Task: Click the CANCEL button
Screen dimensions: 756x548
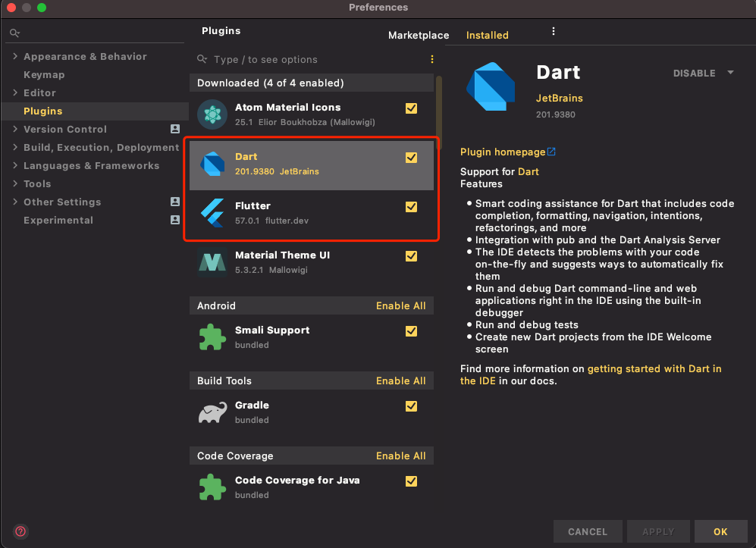Action: [587, 531]
